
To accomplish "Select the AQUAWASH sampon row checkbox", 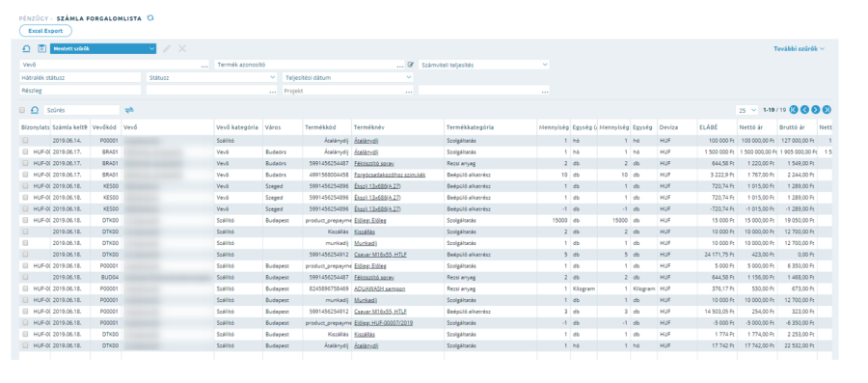I will click(25, 288).
